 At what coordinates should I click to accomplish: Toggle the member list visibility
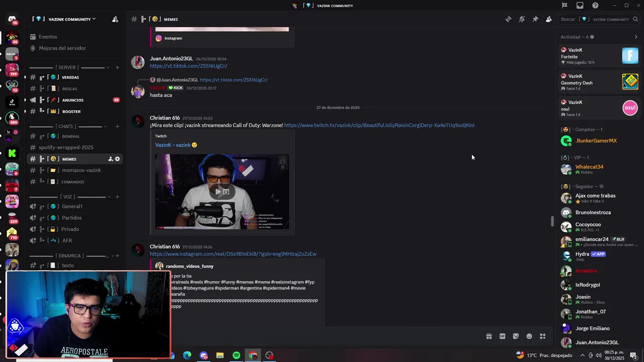tap(548, 19)
